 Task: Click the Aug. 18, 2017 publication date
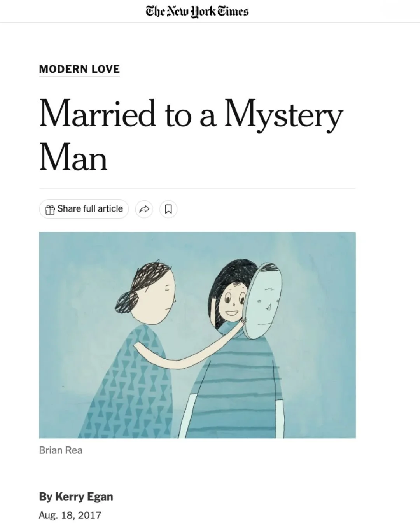click(70, 515)
